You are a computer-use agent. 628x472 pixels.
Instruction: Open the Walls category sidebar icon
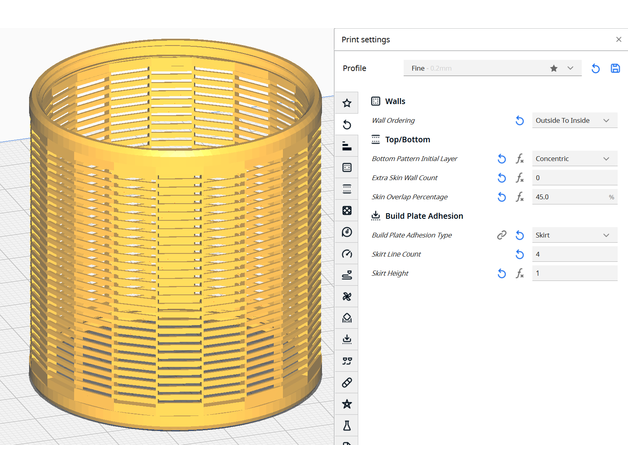pyautogui.click(x=346, y=167)
